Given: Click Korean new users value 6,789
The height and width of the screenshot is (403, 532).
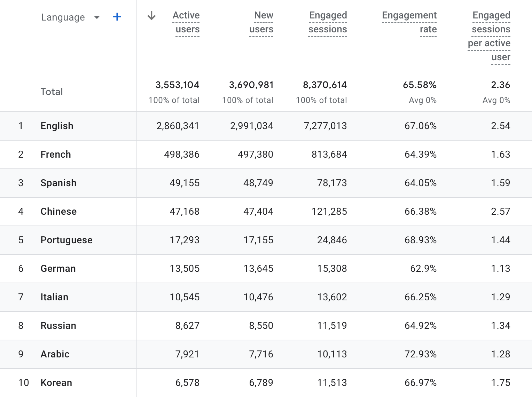Looking at the screenshot, I should [261, 383].
